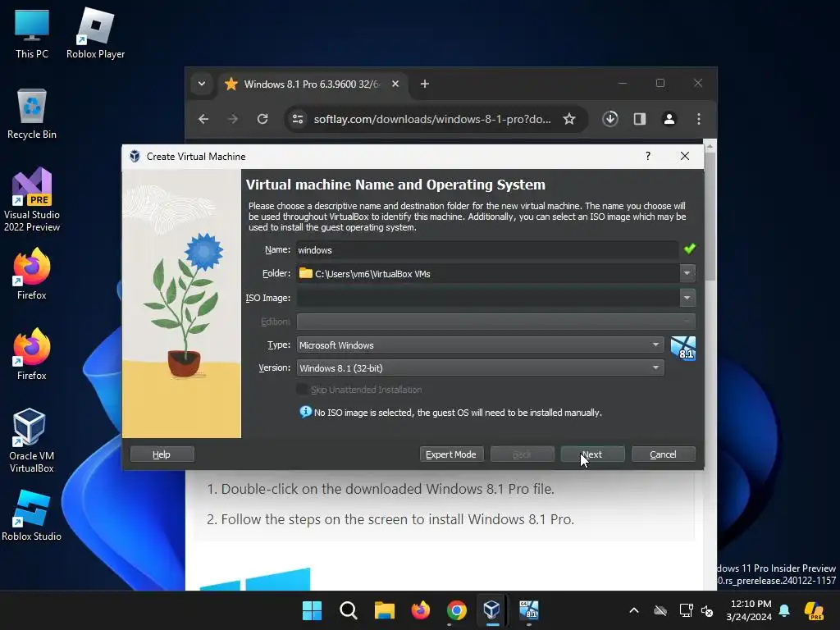Open a new Chrome tab with plus

pos(425,84)
